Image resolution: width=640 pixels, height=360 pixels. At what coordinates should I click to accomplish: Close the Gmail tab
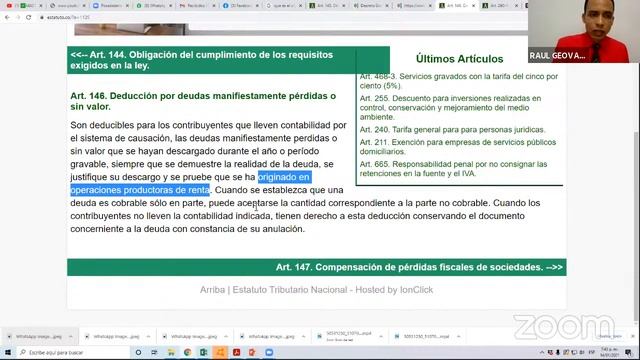[214, 6]
